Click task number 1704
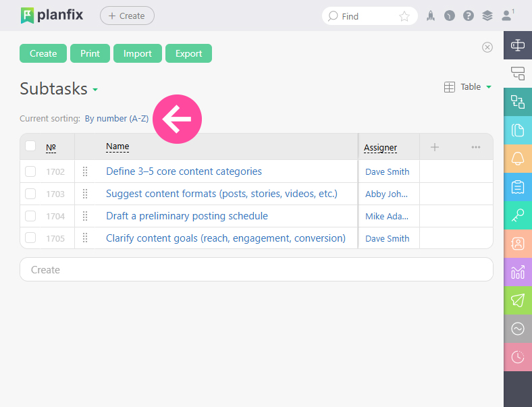The image size is (532, 407). [55, 217]
